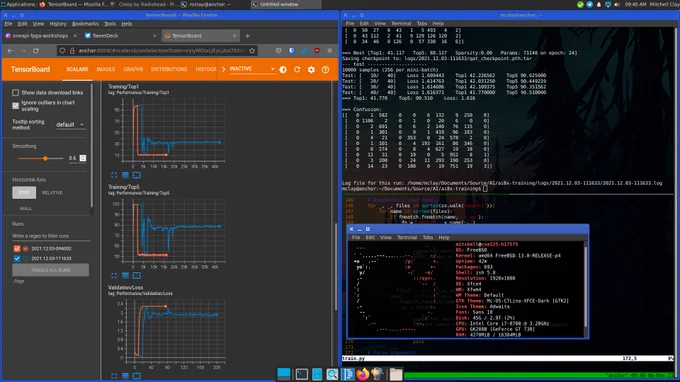
Task: Go back with Firefox back arrow
Action: (10, 51)
